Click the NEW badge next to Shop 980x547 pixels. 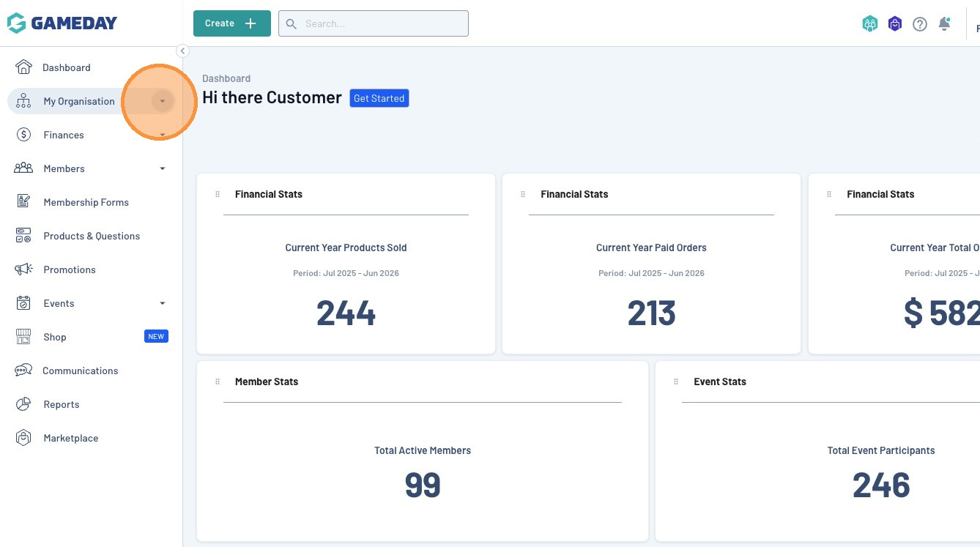(156, 337)
